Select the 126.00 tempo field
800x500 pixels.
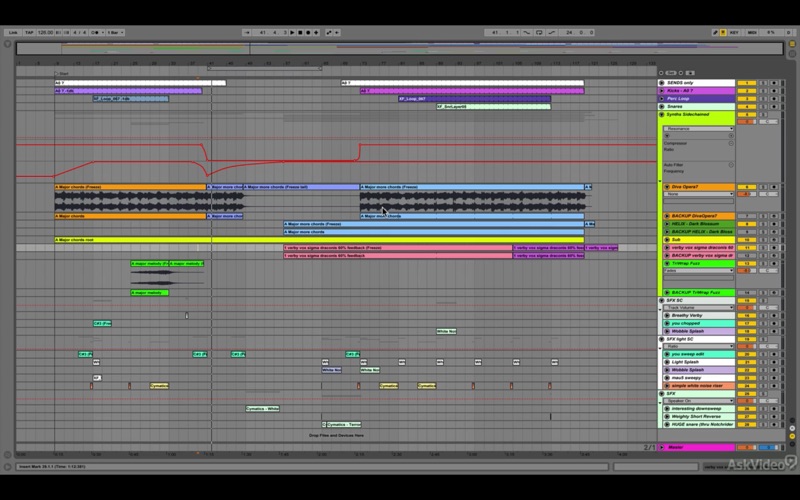[45, 33]
